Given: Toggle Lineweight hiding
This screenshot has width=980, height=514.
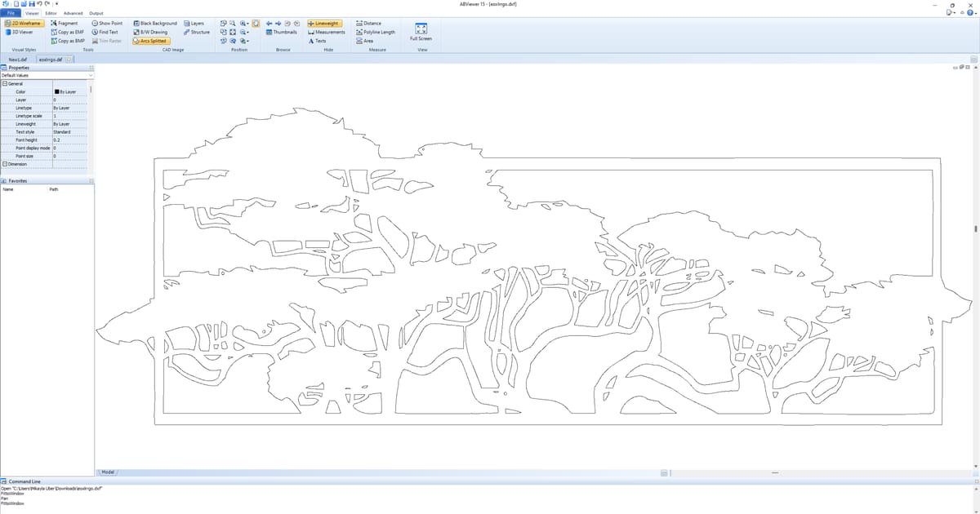Looking at the screenshot, I should coord(324,24).
